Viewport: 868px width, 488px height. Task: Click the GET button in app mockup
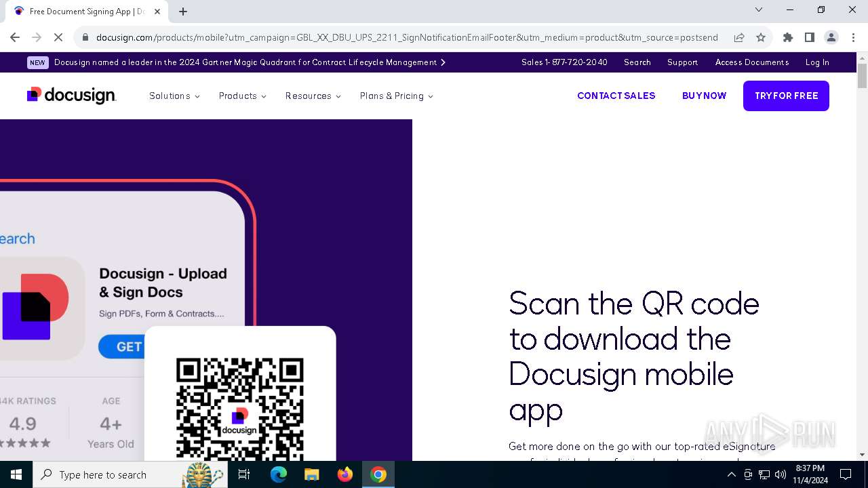[122, 346]
